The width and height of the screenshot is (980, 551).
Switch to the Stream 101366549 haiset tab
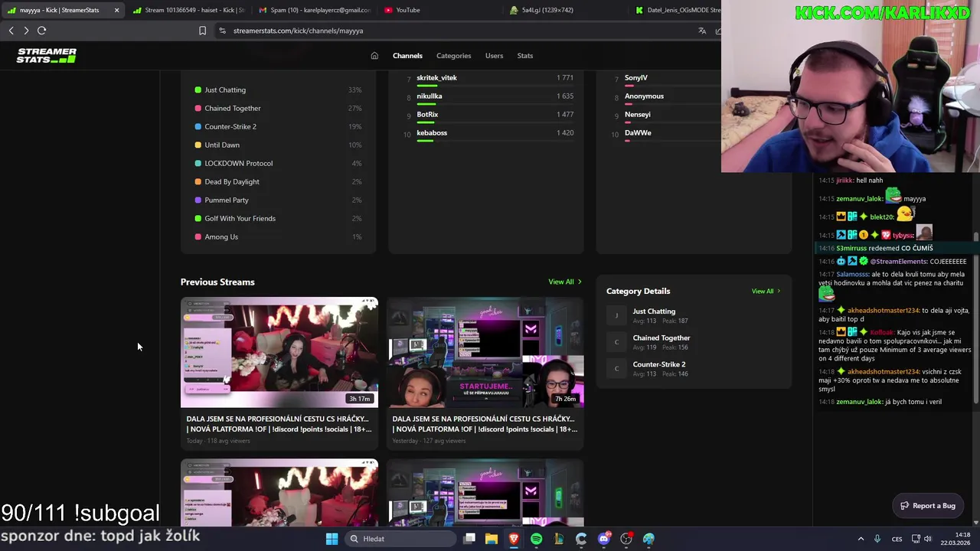[188, 10]
